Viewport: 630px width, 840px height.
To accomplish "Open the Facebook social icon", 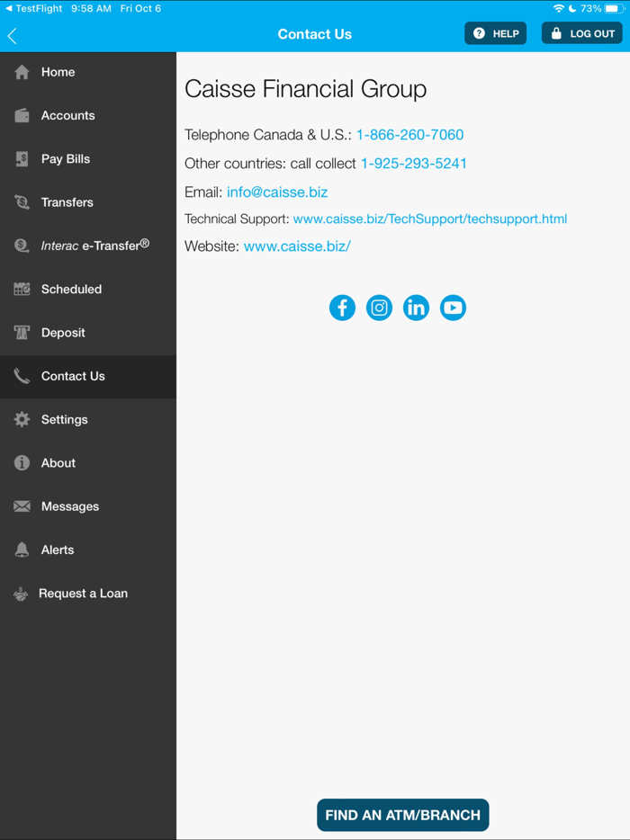I will (342, 308).
